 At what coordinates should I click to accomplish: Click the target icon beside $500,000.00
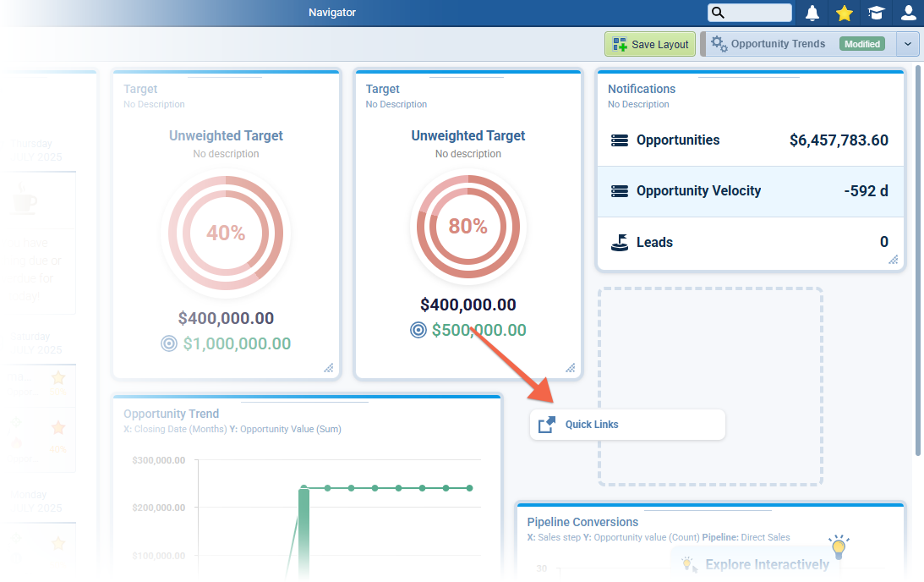(x=418, y=330)
